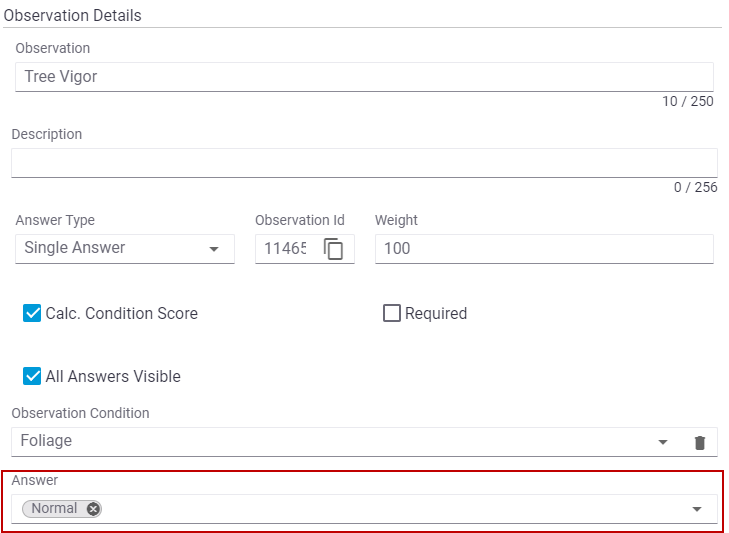Remove the Normal chip using its x icon
This screenshot has width=729, height=533.
coord(93,509)
